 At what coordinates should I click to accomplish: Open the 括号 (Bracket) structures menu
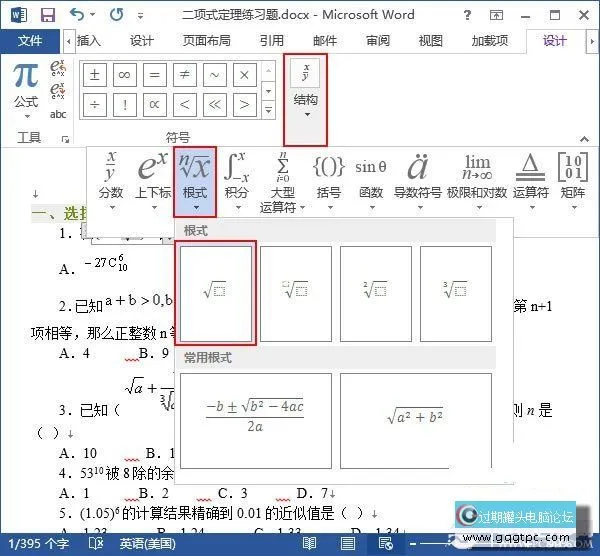(x=328, y=182)
